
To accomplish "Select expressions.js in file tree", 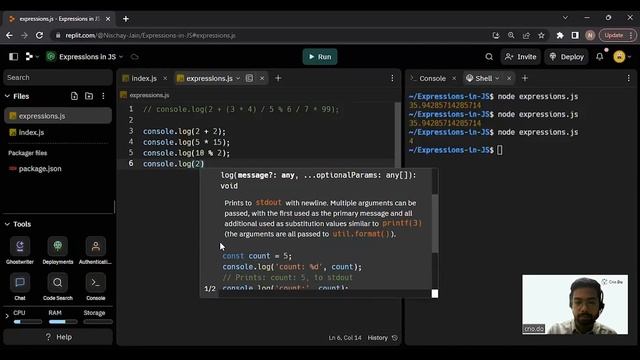I will pyautogui.click(x=58, y=116).
